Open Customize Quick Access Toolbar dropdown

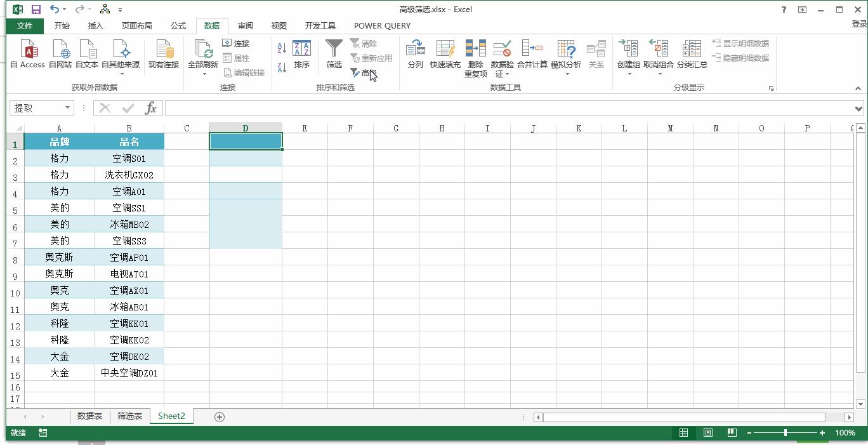coord(120,10)
